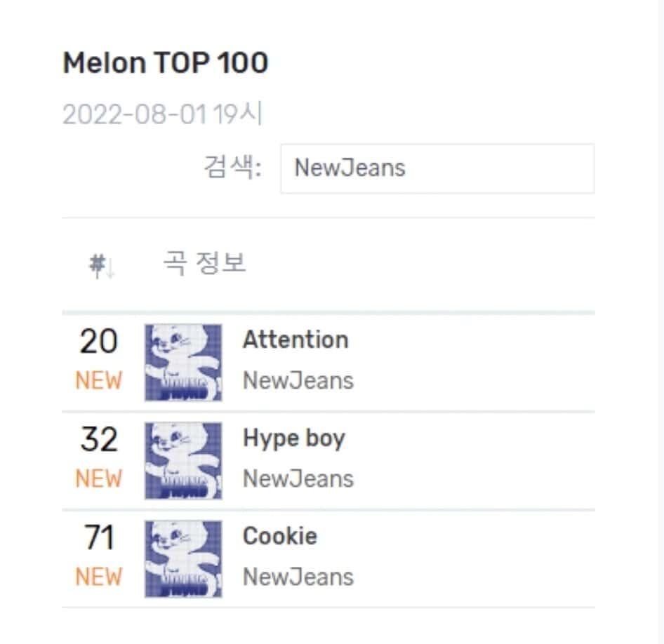Click the Attention song title

coord(296,340)
